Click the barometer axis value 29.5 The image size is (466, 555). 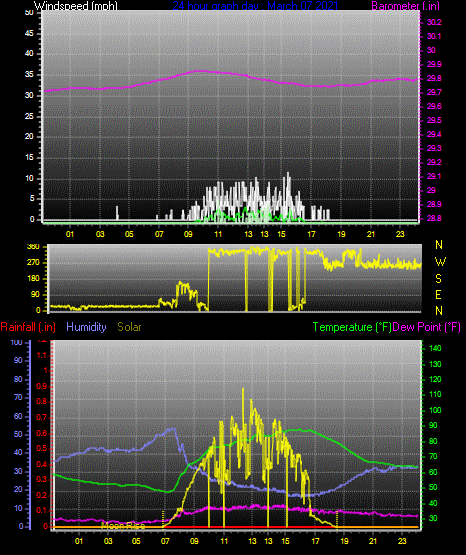(434, 120)
